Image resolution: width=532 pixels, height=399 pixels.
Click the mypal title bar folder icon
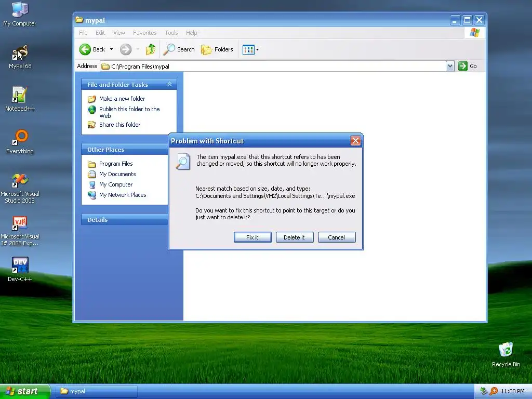click(x=79, y=20)
